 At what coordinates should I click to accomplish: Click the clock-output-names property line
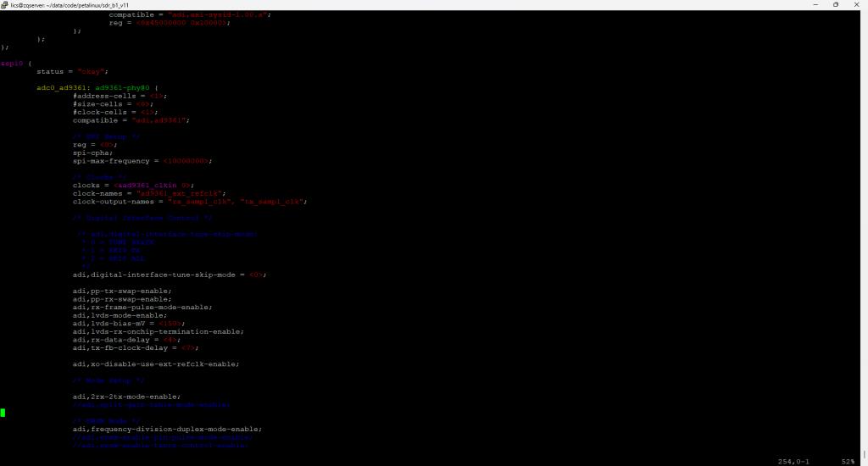click(x=189, y=202)
